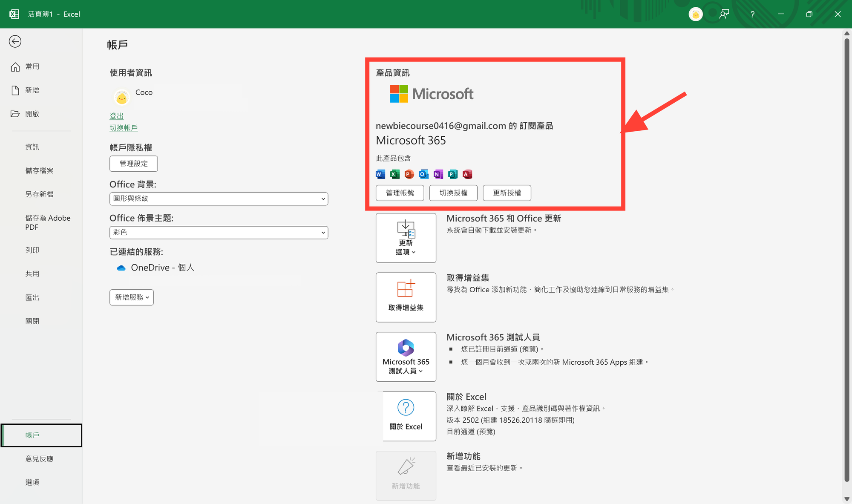The height and width of the screenshot is (504, 852).
Task: Expand the 新增服務 dropdown button
Action: coord(132,297)
